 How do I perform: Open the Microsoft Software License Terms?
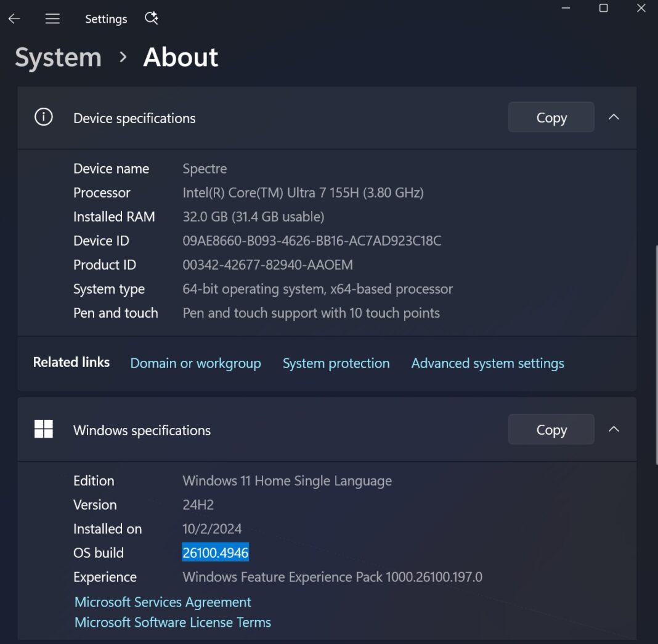coord(172,622)
